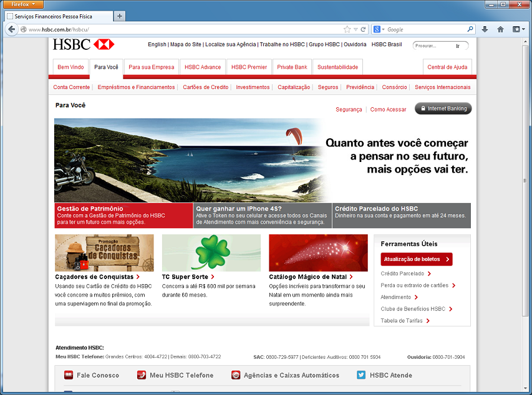
Task: Switch to the HSBC Premier tab
Action: pyautogui.click(x=249, y=67)
